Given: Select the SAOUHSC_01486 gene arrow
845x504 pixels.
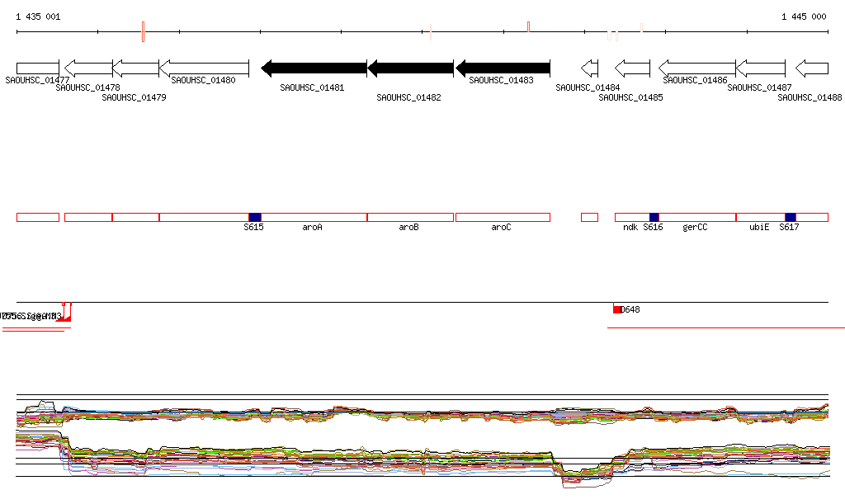Looking at the screenshot, I should coord(697,68).
